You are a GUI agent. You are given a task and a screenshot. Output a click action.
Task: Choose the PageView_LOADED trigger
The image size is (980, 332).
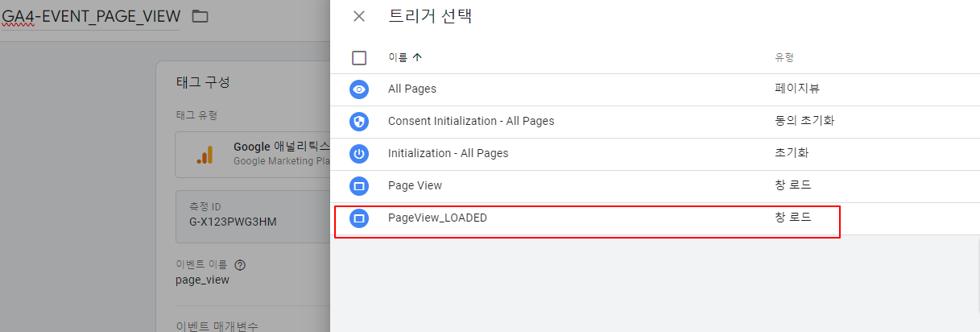(x=656, y=218)
